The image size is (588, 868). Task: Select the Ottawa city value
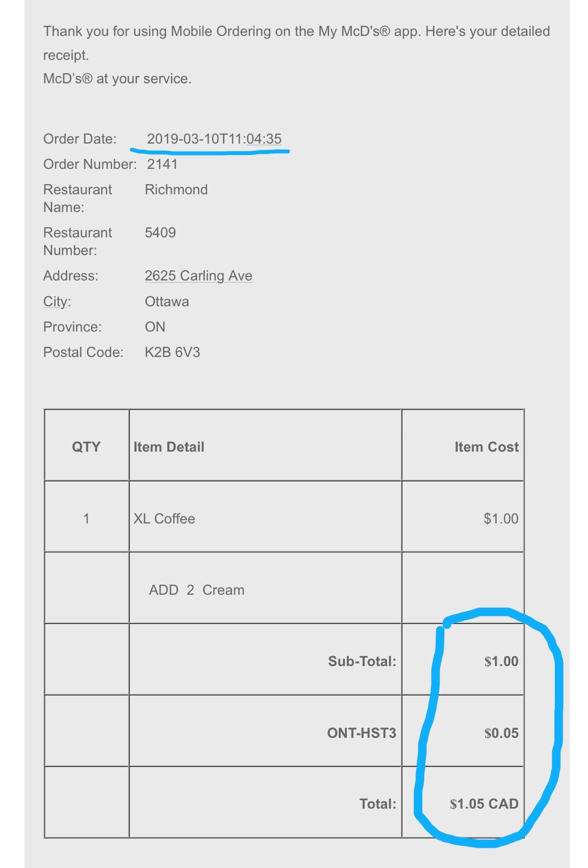tap(167, 301)
